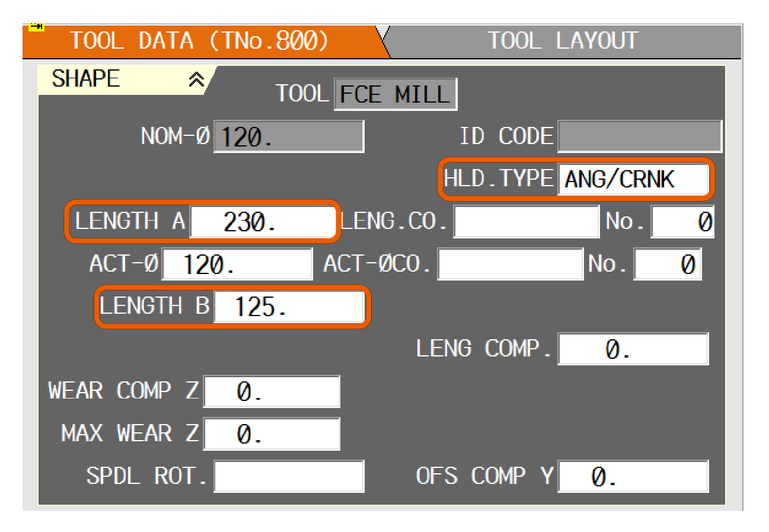Edit the OFS COMP Y value

pos(633,477)
